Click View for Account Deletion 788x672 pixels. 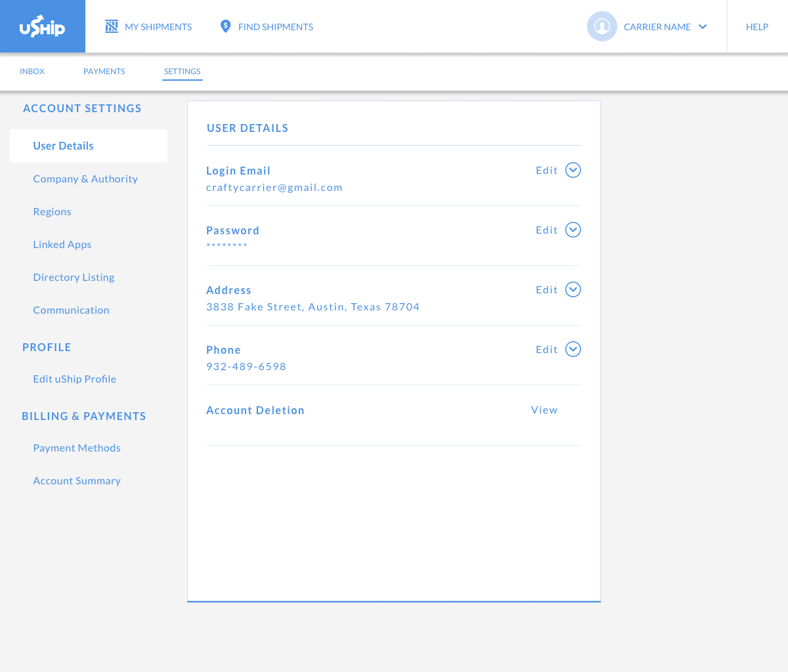(x=544, y=409)
